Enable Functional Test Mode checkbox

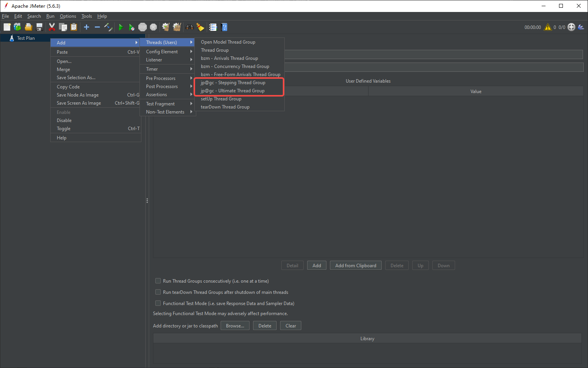click(x=158, y=303)
